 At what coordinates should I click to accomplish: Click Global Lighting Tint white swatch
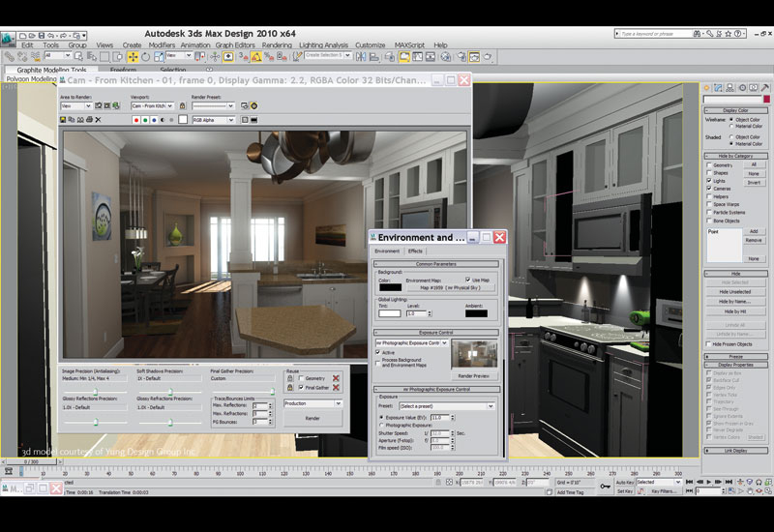tap(390, 313)
